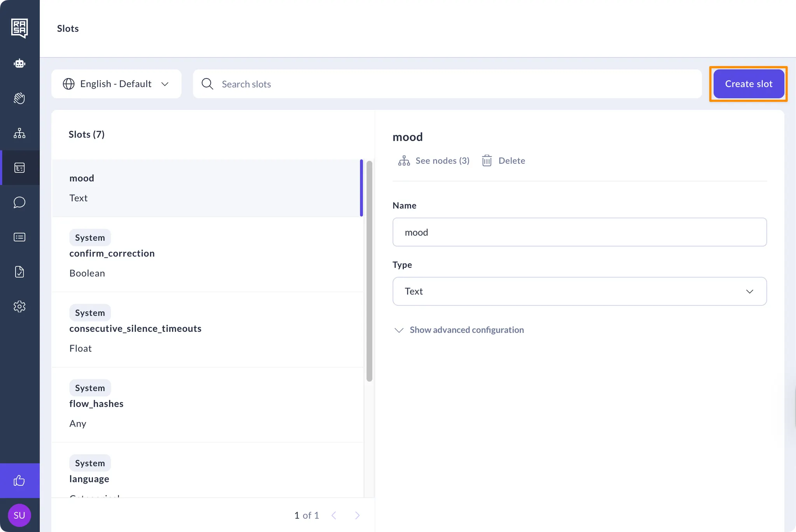Open the waving hand icon in sidebar
The height and width of the screenshot is (532, 796).
tap(19, 98)
